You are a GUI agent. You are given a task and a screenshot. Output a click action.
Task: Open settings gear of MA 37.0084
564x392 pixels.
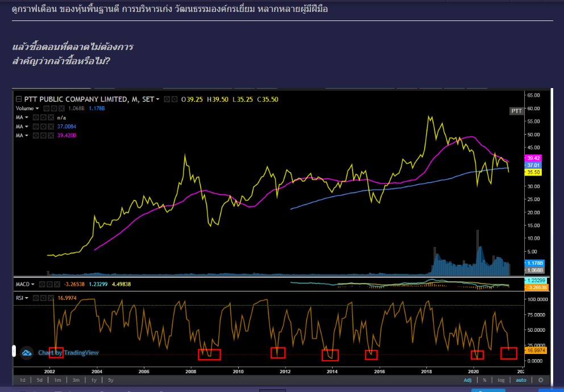point(43,127)
